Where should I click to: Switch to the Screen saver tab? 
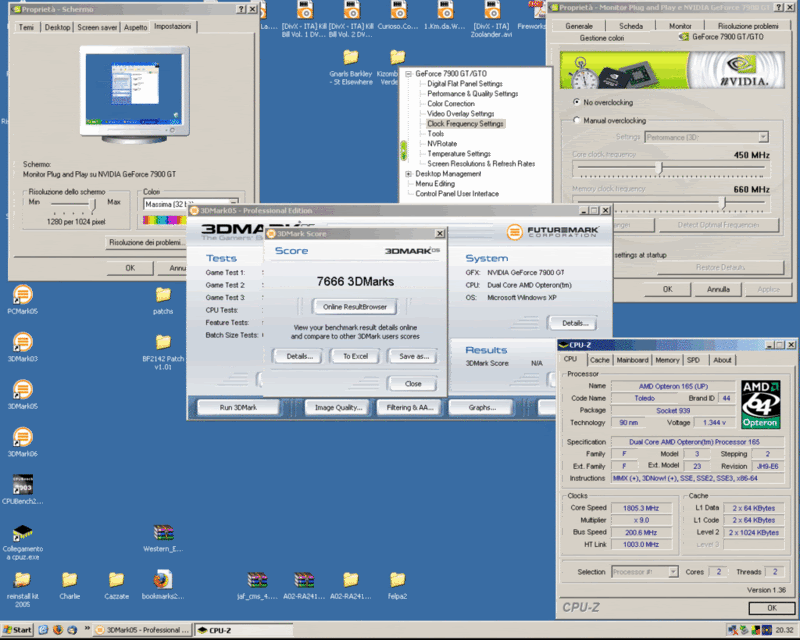(x=97, y=27)
